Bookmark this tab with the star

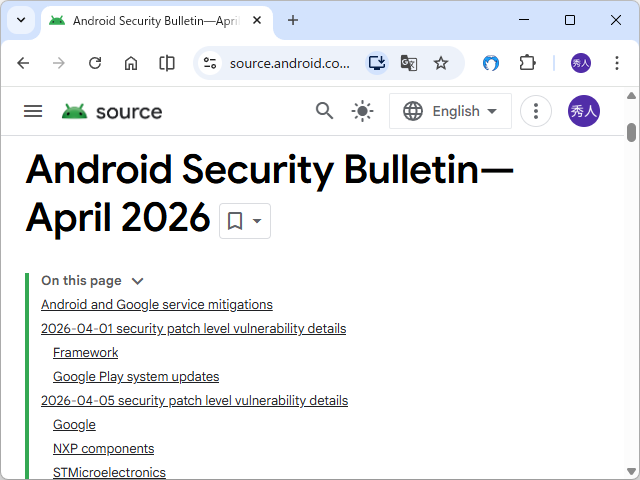tap(441, 63)
